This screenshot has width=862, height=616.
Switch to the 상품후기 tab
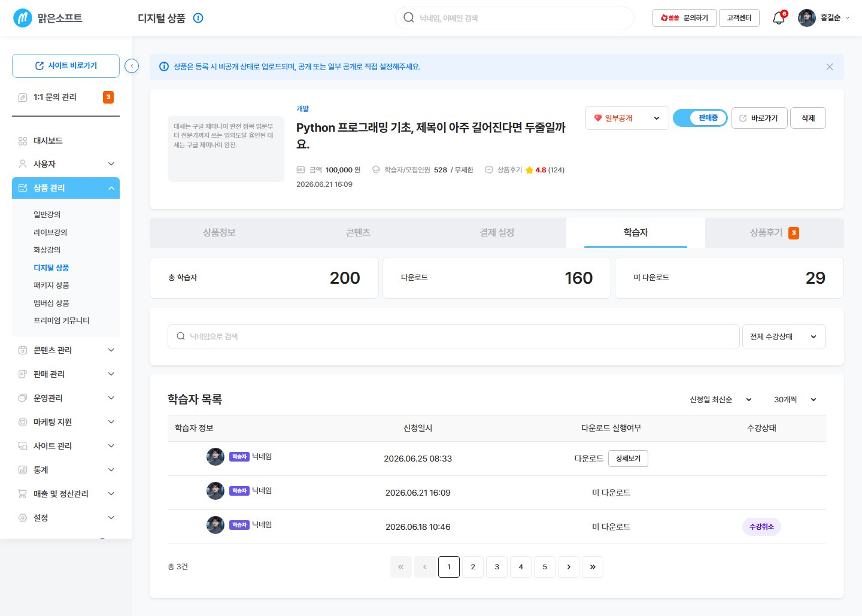775,232
